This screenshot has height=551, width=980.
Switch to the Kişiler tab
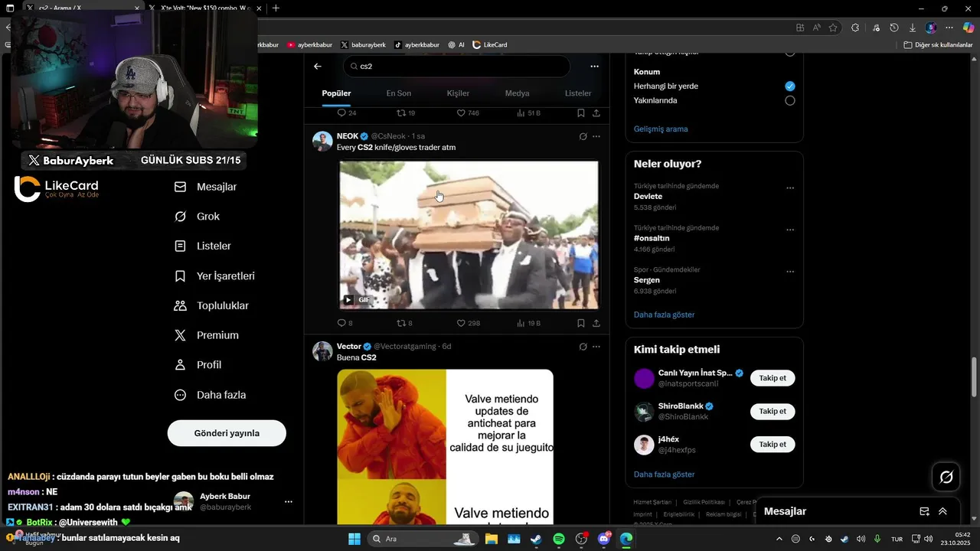[x=458, y=93]
